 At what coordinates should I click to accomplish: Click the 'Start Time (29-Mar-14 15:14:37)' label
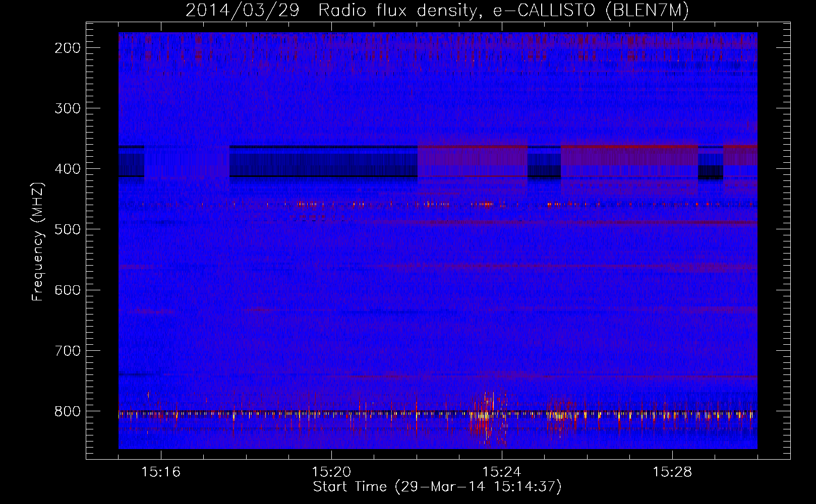point(437,487)
